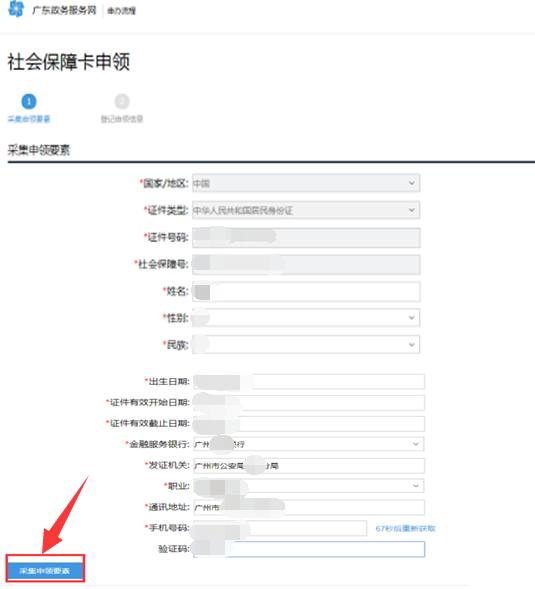Click the 通讯地址 input field

pos(309,507)
